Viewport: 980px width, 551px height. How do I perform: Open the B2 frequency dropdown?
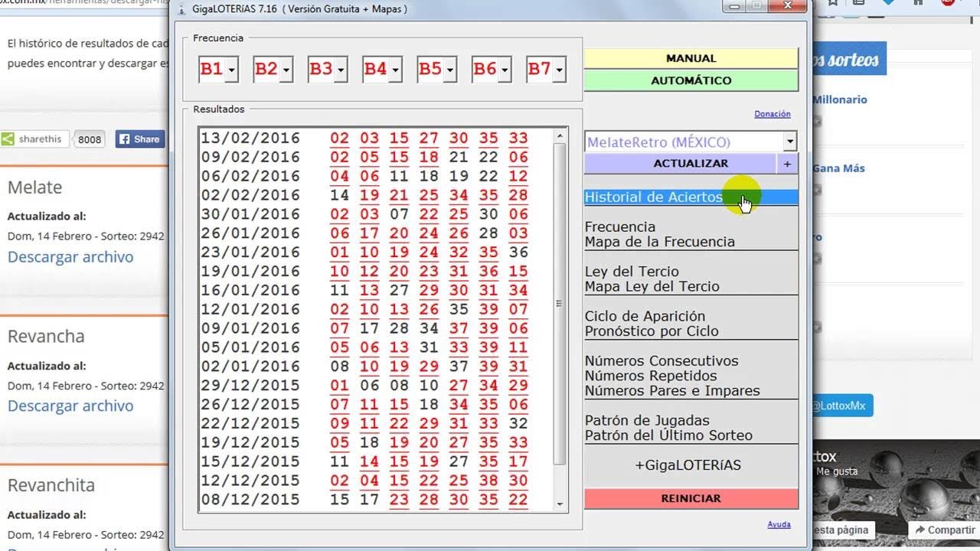pyautogui.click(x=287, y=70)
